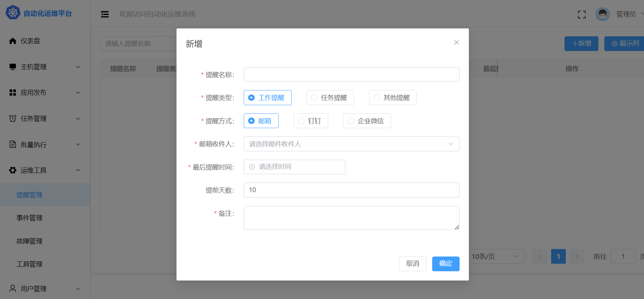Click the administrator avatar image
Viewport: 644px width, 299px height.
[602, 14]
